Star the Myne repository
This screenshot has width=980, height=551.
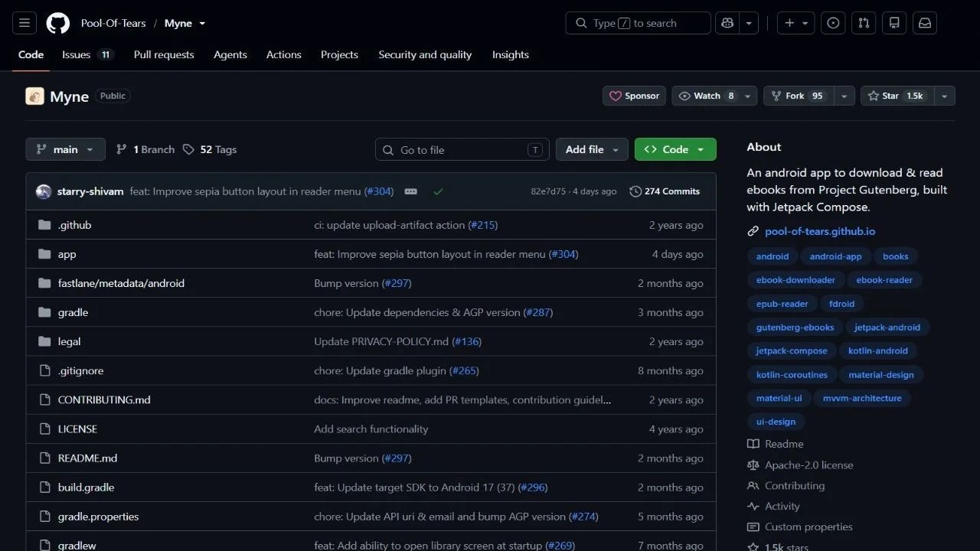(x=897, y=96)
